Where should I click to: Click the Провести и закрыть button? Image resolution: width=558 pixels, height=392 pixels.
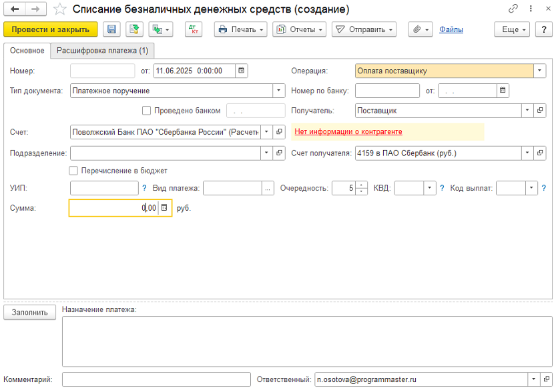coord(51,30)
